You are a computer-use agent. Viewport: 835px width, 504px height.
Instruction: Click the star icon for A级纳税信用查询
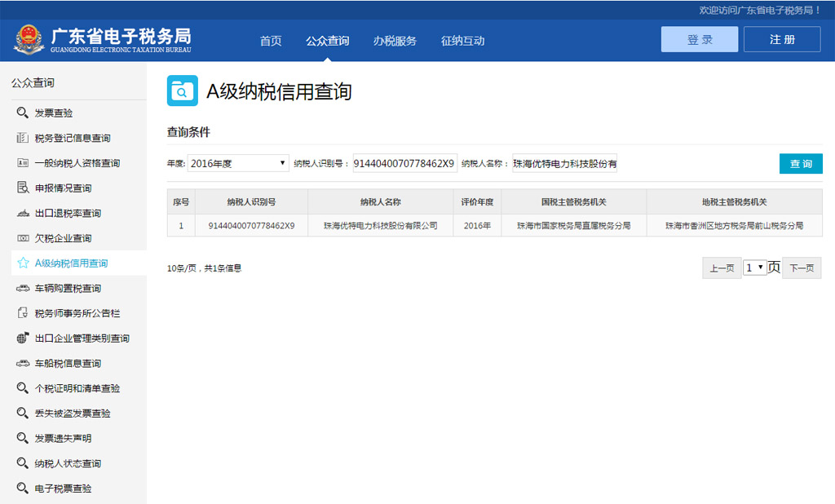click(x=23, y=263)
